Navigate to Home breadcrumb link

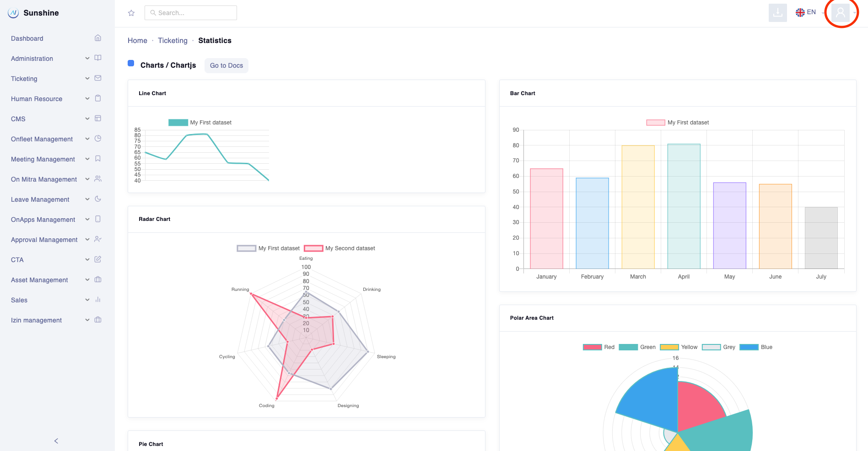coord(137,41)
